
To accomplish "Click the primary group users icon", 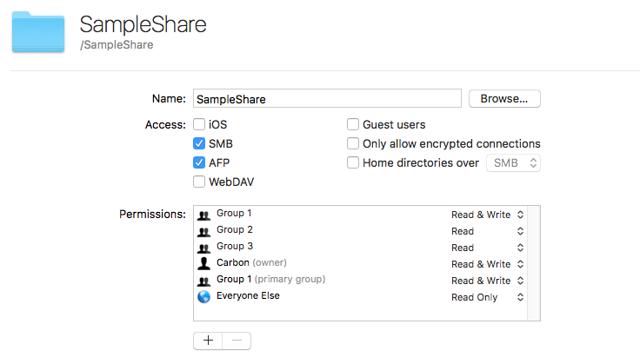I will click(203, 280).
